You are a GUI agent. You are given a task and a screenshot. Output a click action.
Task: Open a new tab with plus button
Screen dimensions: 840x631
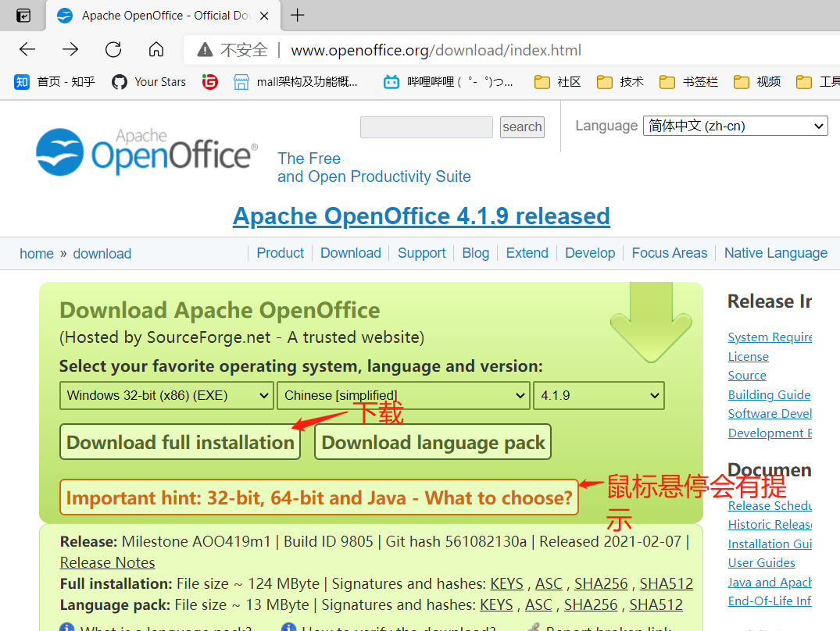click(298, 15)
